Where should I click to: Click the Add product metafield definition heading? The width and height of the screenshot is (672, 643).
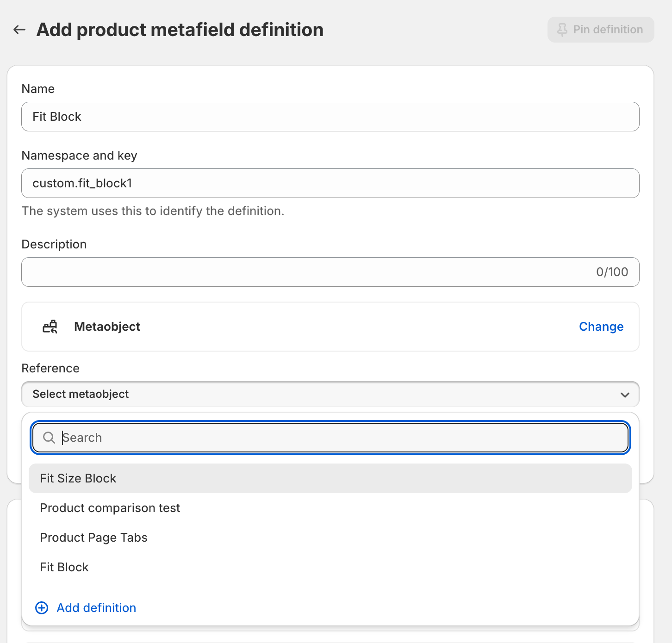click(x=180, y=30)
